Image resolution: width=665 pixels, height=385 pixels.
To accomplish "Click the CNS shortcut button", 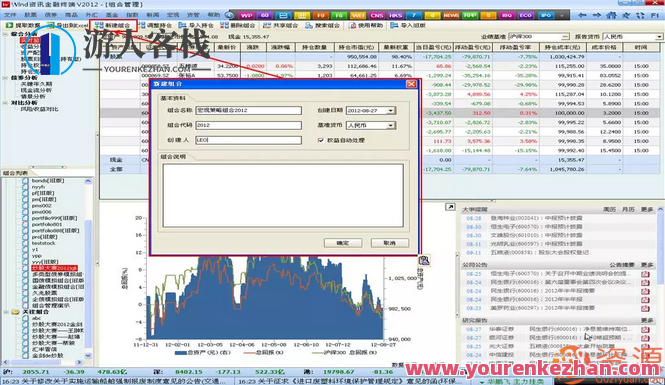I will (x=376, y=15).
